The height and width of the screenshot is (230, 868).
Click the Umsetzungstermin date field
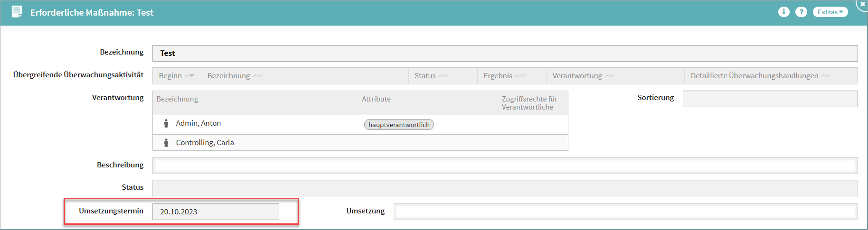216,212
